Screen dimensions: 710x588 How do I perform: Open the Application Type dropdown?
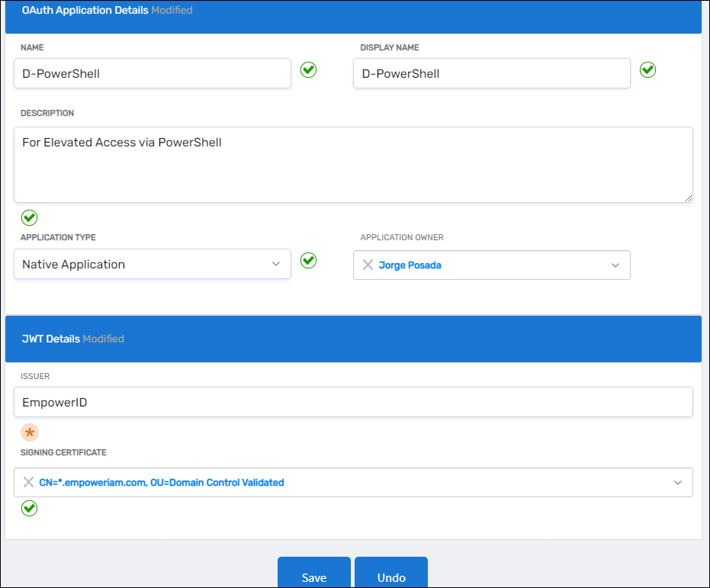276,263
